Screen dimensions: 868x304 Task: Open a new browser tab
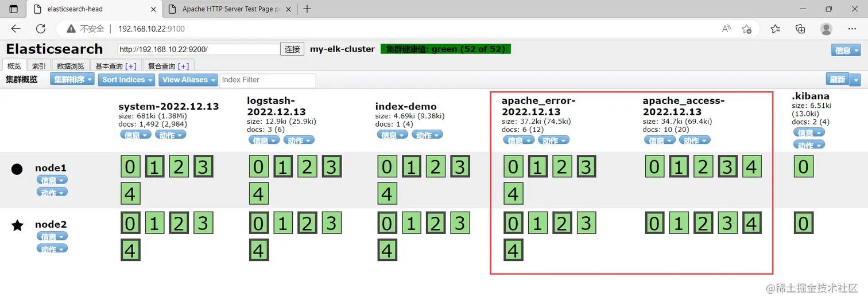coord(307,9)
